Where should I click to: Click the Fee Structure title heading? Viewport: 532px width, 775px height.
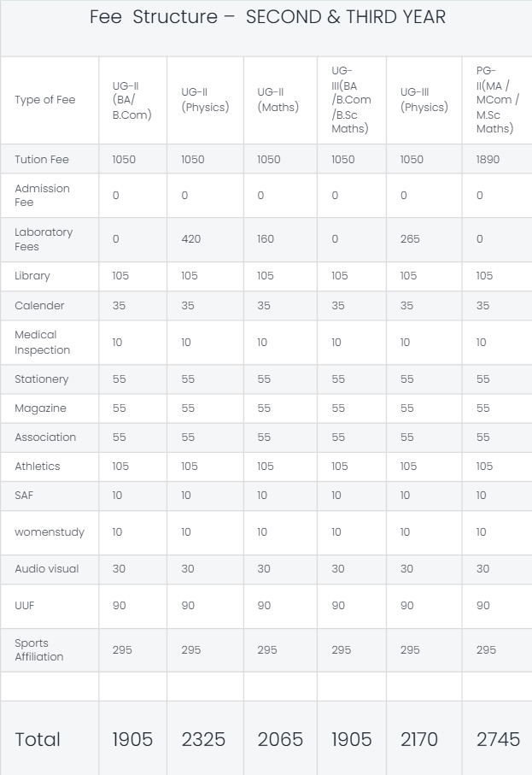(x=267, y=17)
